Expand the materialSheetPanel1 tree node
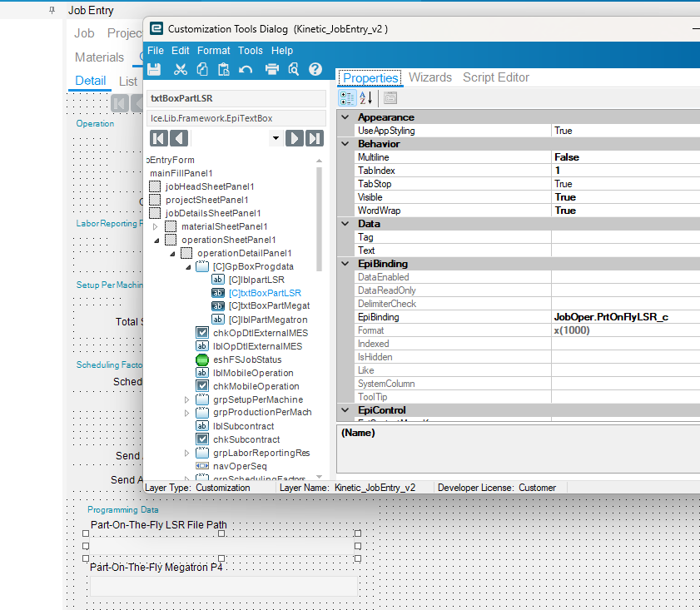This screenshot has width=700, height=610. (156, 226)
